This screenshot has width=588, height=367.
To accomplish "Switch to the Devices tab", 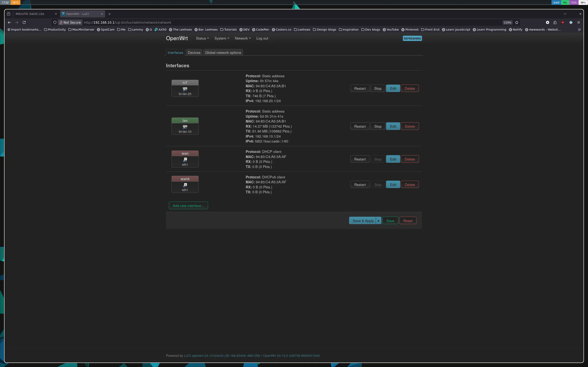I will (194, 53).
